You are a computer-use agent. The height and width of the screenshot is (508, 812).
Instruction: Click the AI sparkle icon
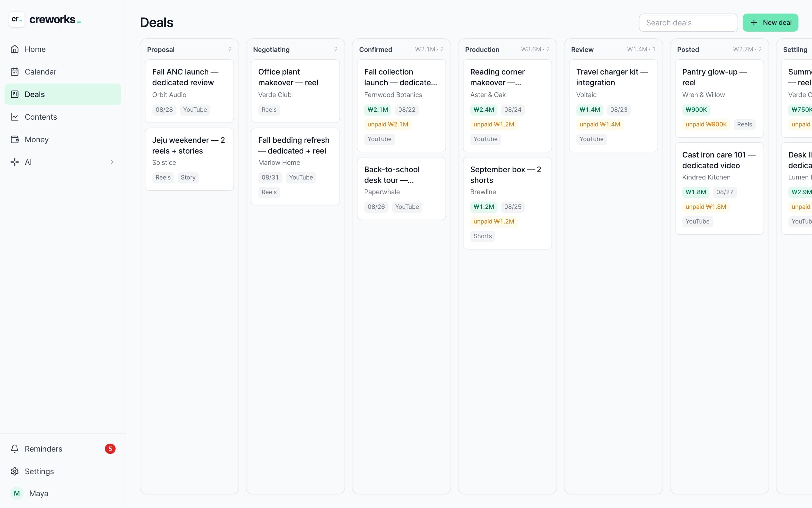pos(14,162)
